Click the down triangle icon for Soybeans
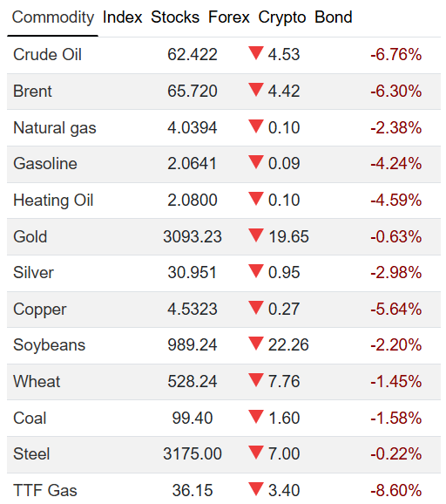Screen dimensions: 446x504 click(x=256, y=344)
